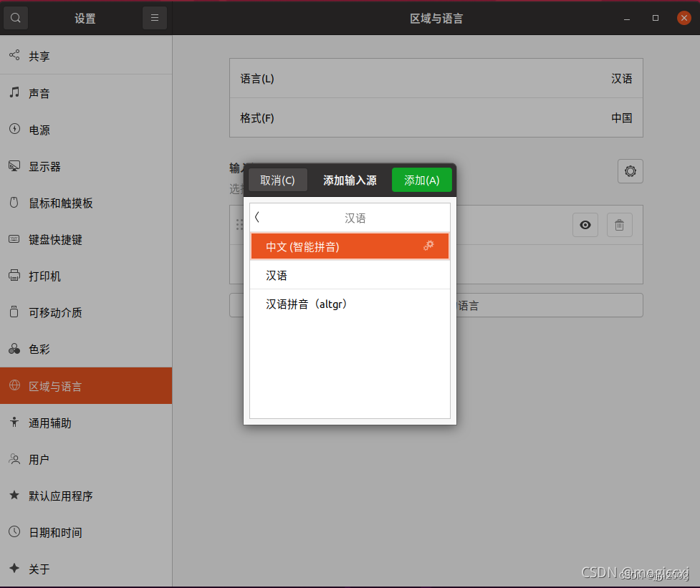The width and height of the screenshot is (700, 588).
Task: Click the green 添加(A) button
Action: (422, 180)
